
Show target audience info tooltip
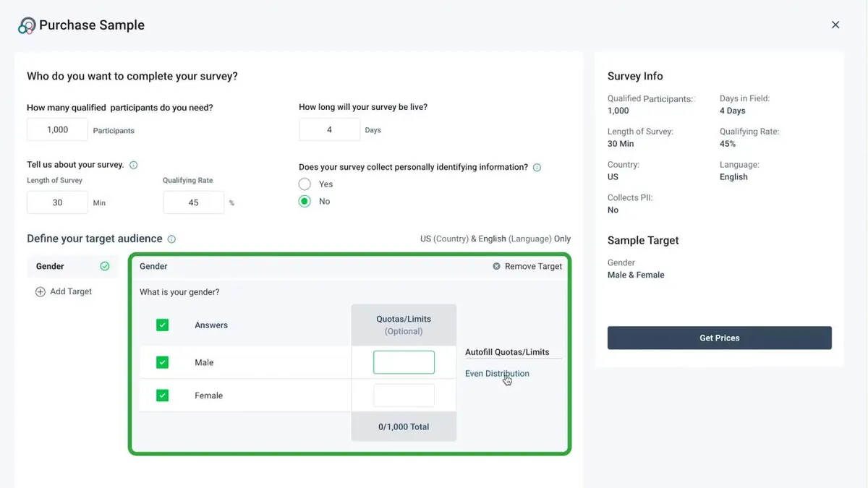(171, 239)
